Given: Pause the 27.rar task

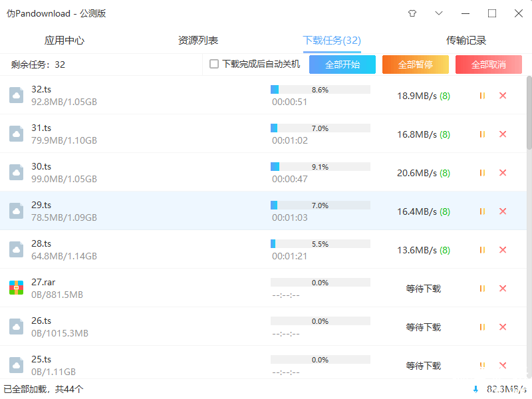Looking at the screenshot, I should point(482,289).
